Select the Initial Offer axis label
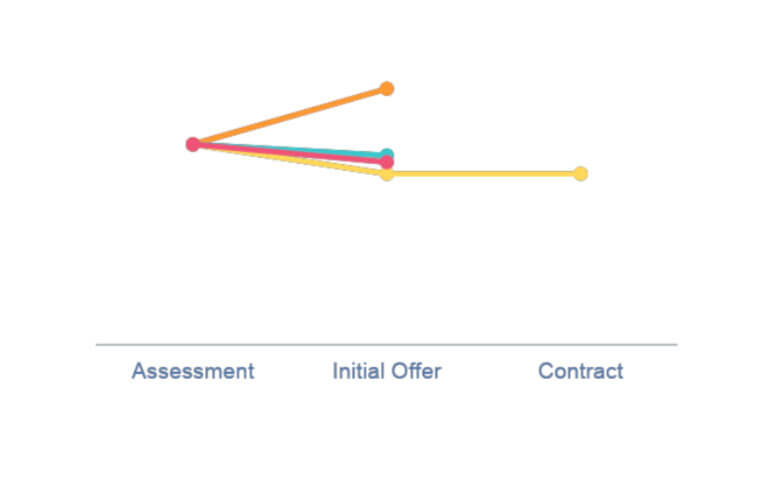Viewport: 760px width, 500px height. coord(387,371)
